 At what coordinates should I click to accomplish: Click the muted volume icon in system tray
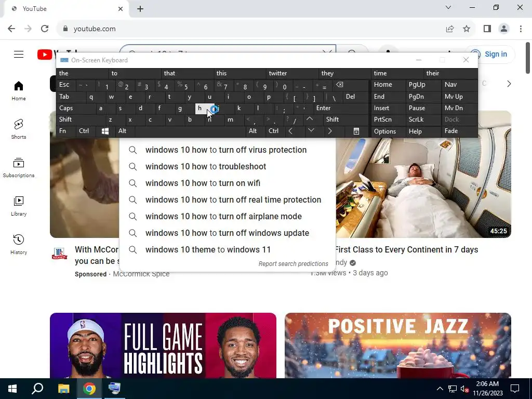click(x=464, y=389)
